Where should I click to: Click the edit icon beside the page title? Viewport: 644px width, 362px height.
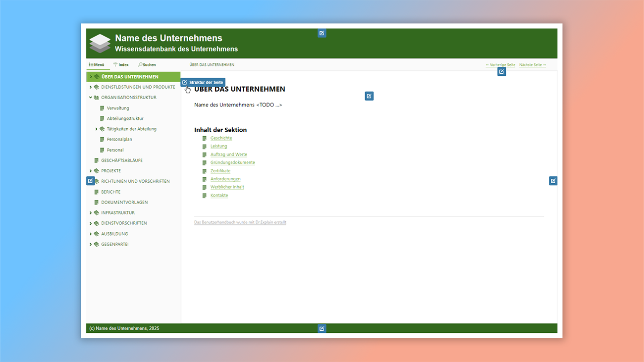click(x=369, y=96)
